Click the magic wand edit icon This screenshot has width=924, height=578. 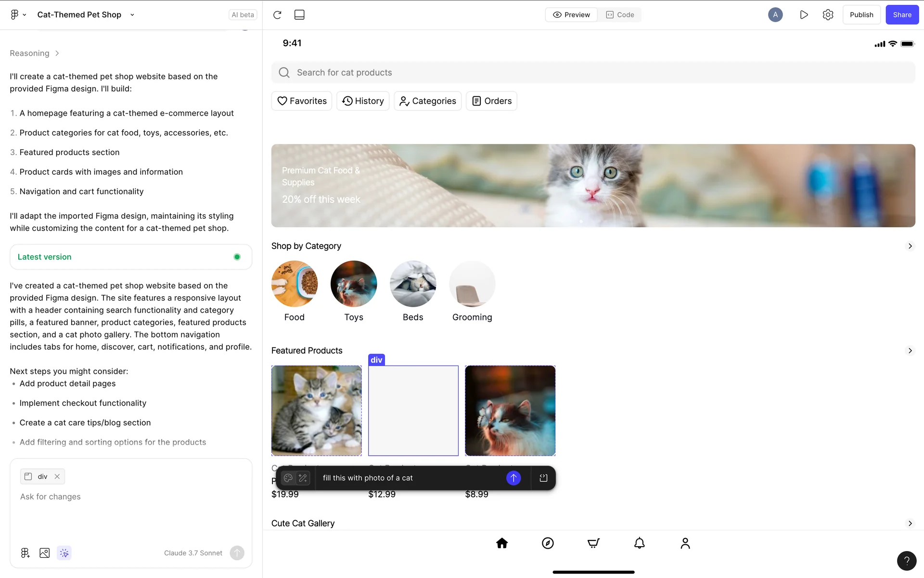click(x=303, y=478)
